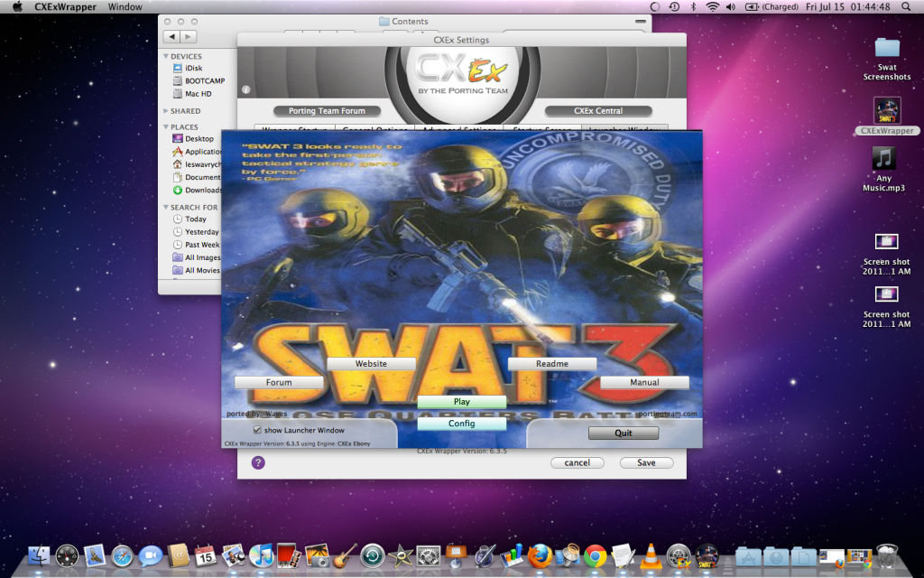Click the Bluetooth icon in the menu bar

(x=694, y=7)
